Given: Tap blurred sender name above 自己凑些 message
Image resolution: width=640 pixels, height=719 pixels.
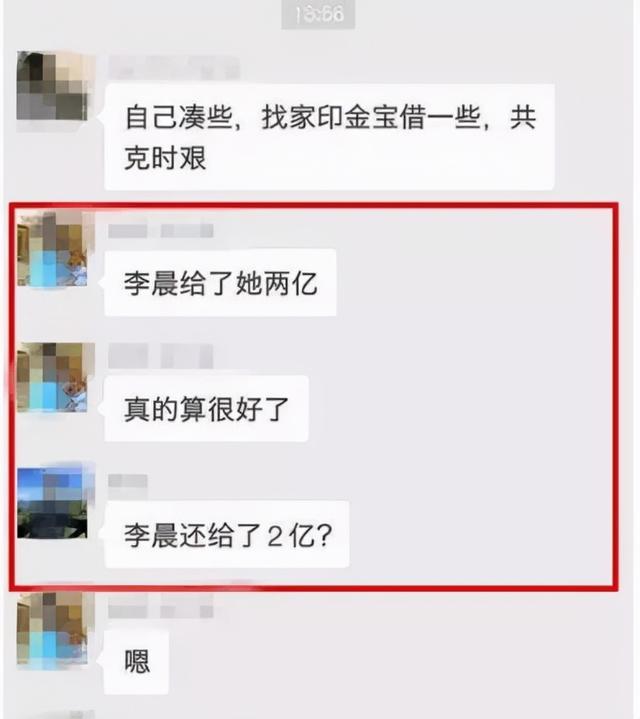Looking at the screenshot, I should [x=174, y=67].
